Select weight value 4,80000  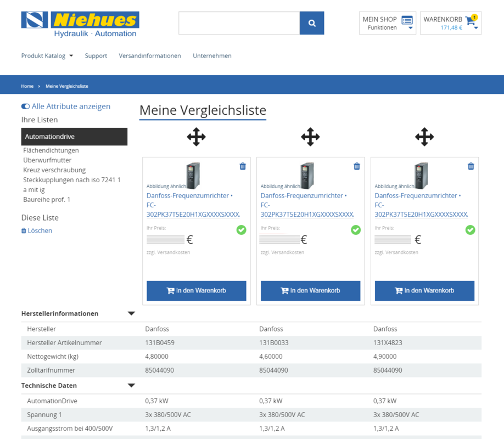coord(156,357)
